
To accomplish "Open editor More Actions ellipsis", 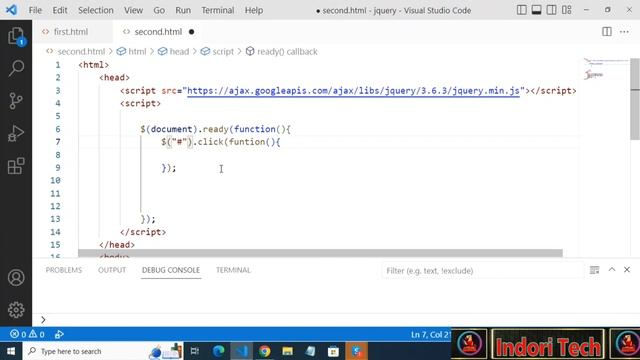I will pyautogui.click(x=624, y=31).
